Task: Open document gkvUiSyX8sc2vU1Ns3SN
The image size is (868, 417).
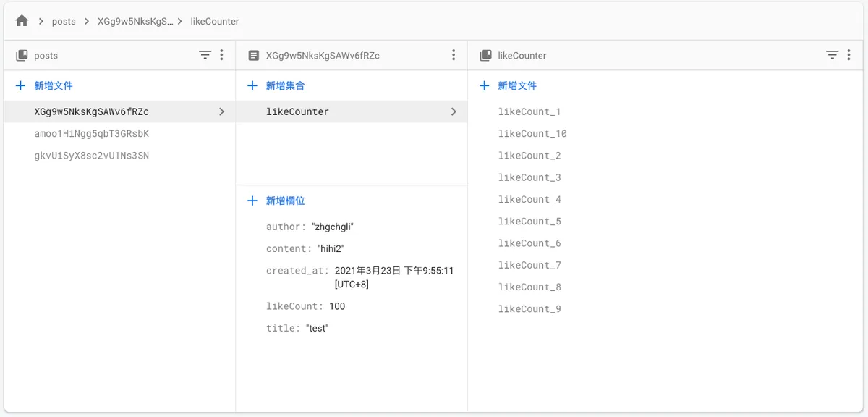Action: (91, 156)
